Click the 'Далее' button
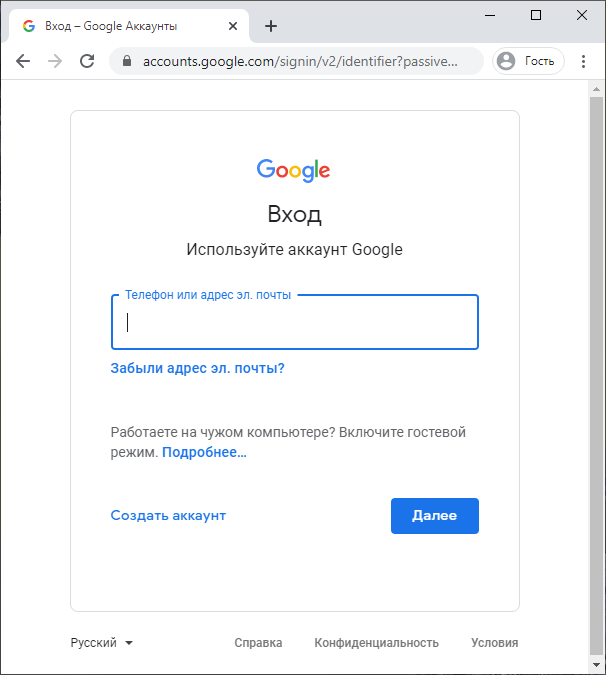This screenshot has width=606, height=675. pos(435,516)
